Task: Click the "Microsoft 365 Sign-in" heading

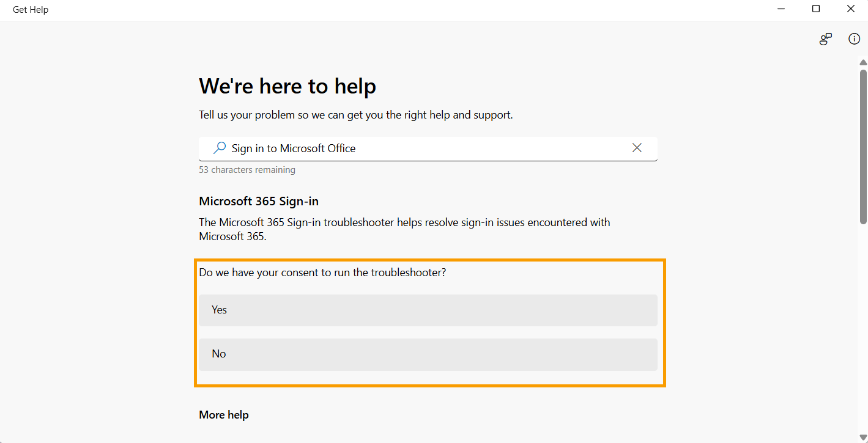Action: pyautogui.click(x=259, y=201)
